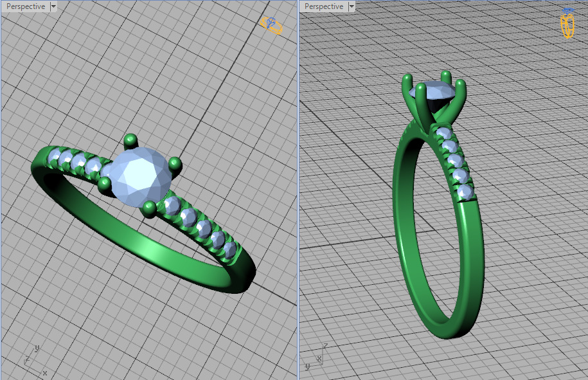Select the large center gemstone in left viewport
Screen dimensions: 588x380
coord(140,177)
